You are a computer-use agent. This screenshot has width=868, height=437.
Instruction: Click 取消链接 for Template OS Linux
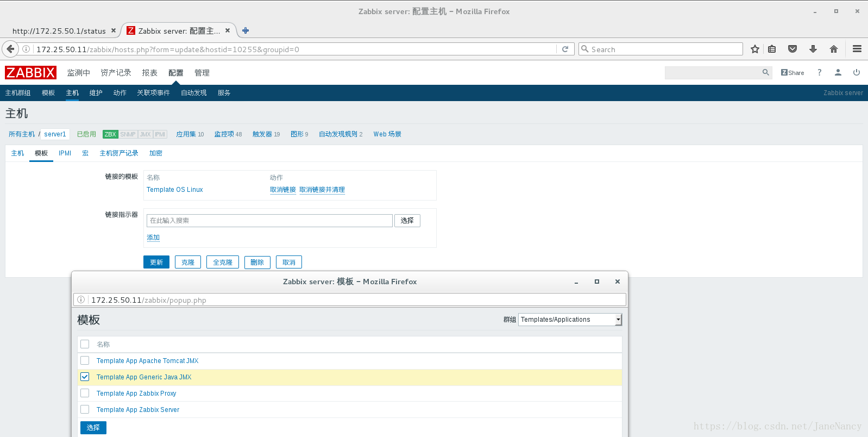coord(283,190)
